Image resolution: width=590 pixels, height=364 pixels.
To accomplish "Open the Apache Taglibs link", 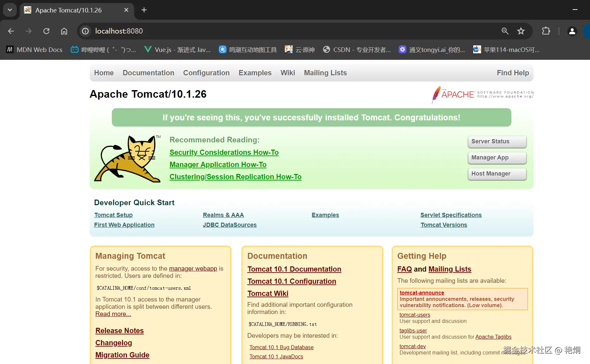I will tap(493, 337).
